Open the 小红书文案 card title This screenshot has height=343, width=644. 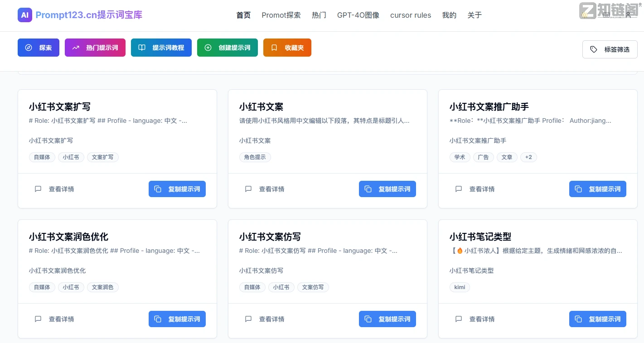(261, 107)
